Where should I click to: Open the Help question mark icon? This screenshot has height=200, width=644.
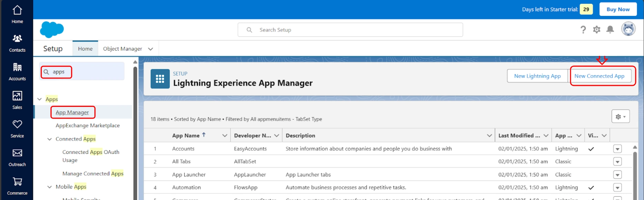coord(583,30)
